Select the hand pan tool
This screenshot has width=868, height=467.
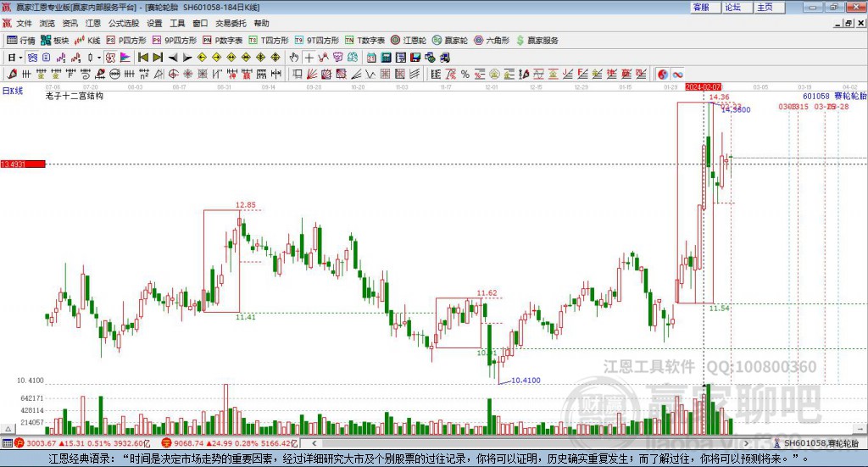(x=294, y=58)
